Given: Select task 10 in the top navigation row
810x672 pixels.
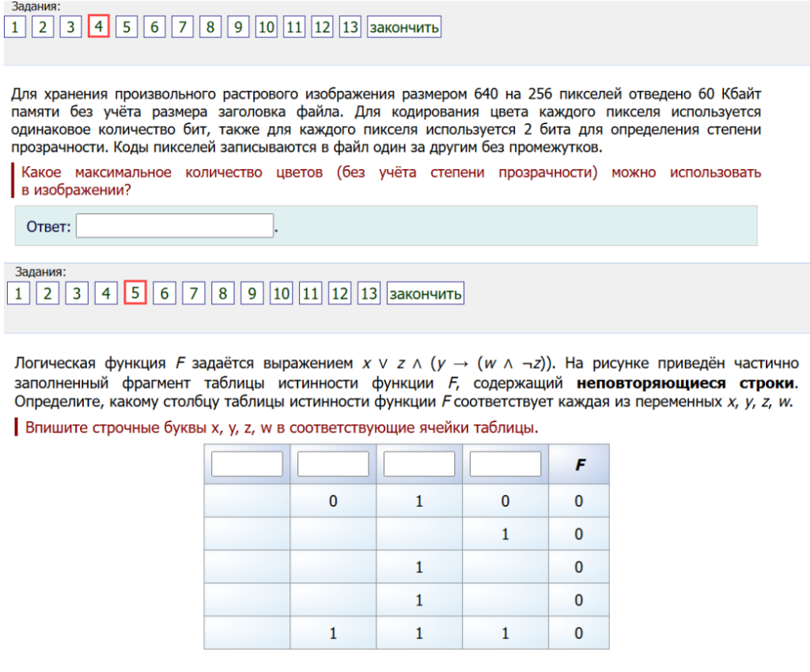Looking at the screenshot, I should click(267, 27).
